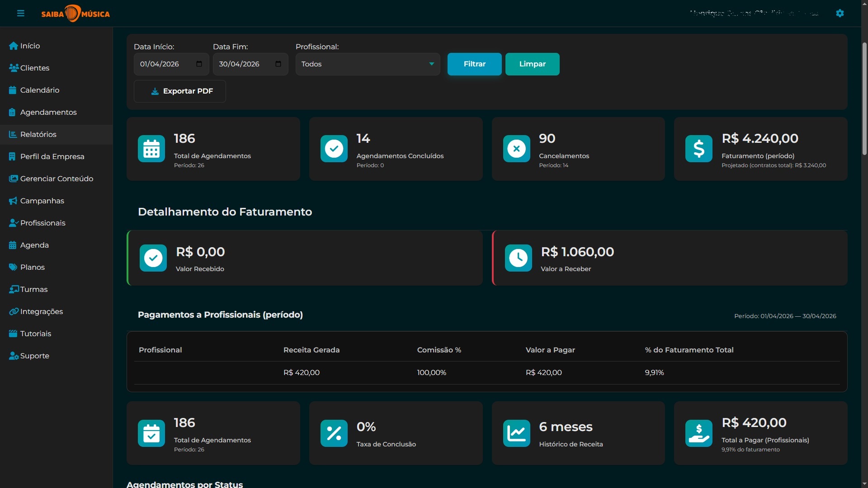The image size is (868, 488).
Task: Click the page vertical scrollbar
Action: coord(864,99)
